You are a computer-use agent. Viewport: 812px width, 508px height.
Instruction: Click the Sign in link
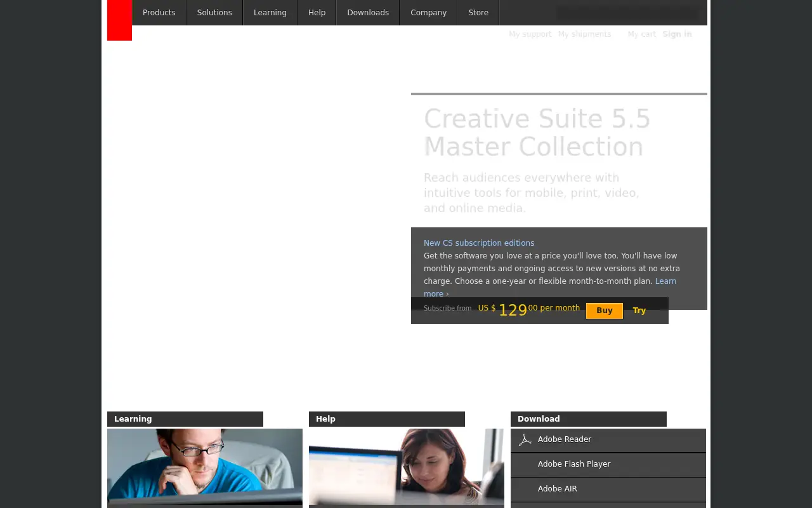[677, 34]
